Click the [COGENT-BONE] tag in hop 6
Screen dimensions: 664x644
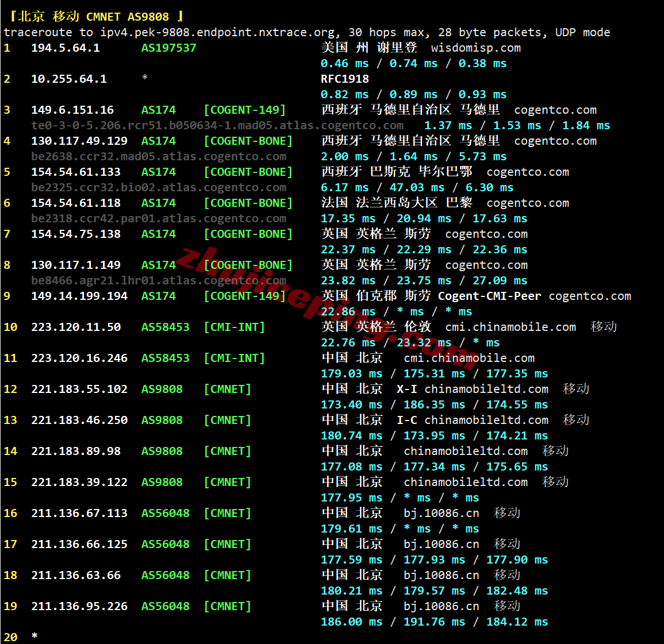tap(248, 203)
